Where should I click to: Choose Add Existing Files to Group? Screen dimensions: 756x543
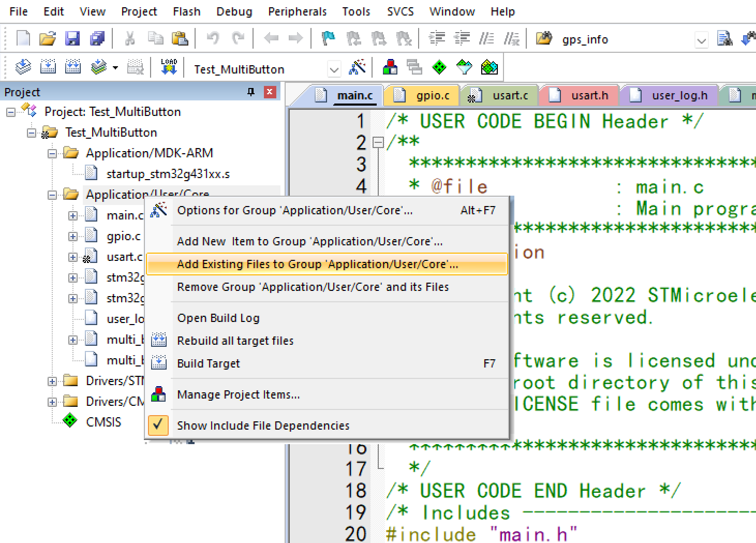[327, 264]
